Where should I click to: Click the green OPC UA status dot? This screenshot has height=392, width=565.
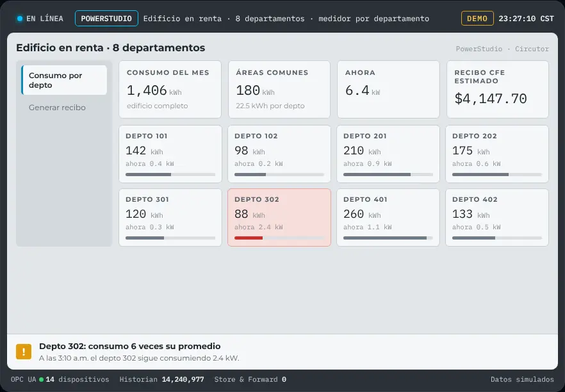click(x=42, y=379)
